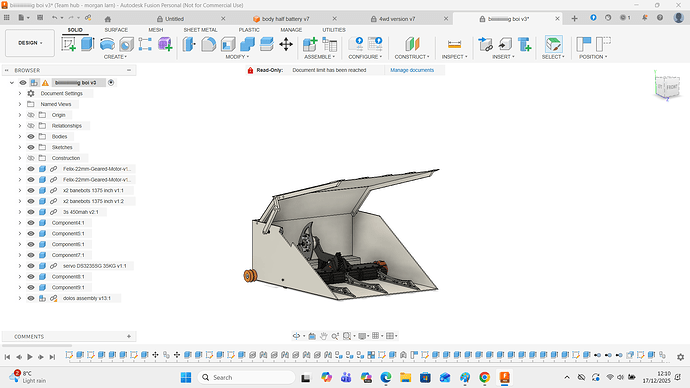Click the ViewCube front face
The image size is (690, 388).
coord(671,87)
